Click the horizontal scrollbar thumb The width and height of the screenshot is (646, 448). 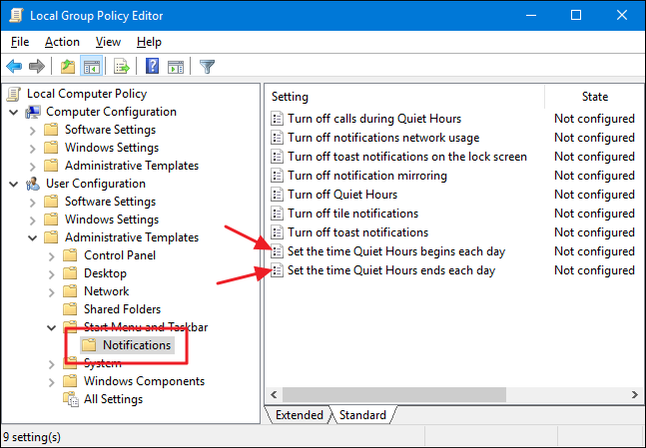coord(394,394)
